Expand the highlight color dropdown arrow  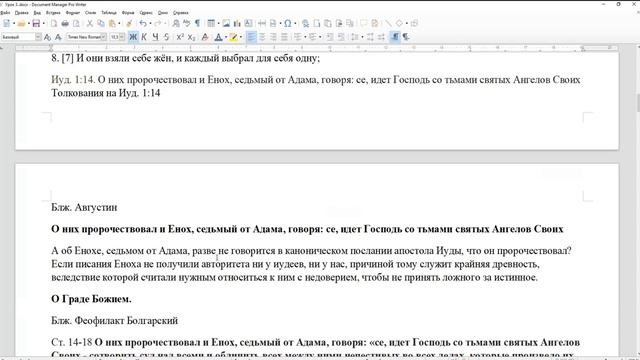click(241, 37)
